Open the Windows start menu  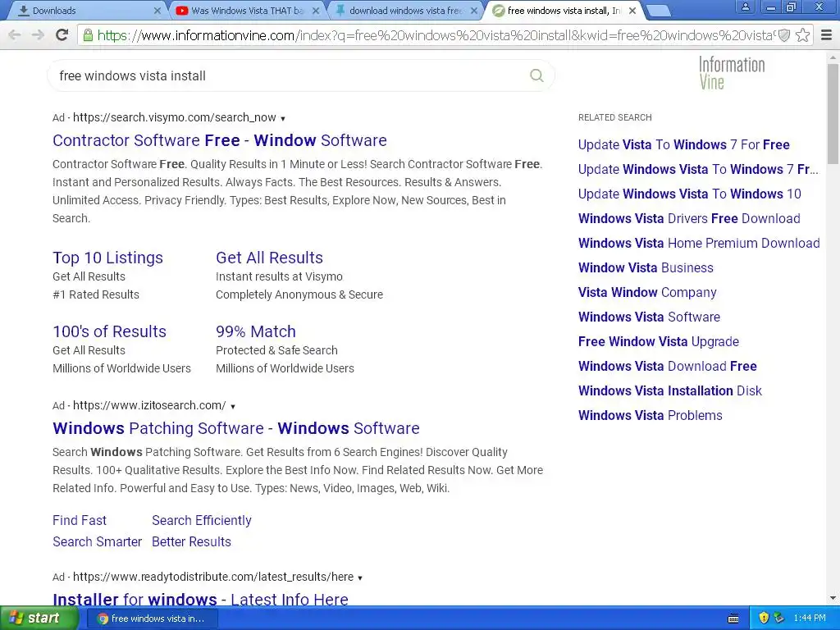(x=39, y=619)
